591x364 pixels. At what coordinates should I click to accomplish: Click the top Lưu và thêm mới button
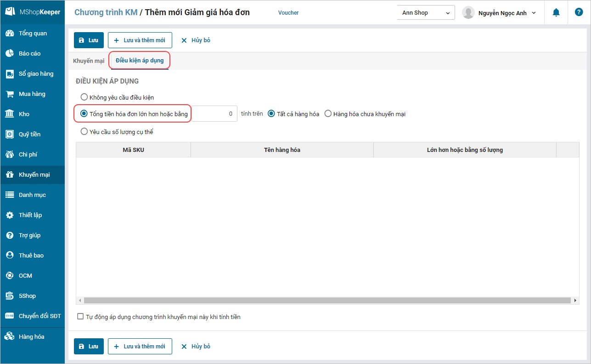click(140, 40)
